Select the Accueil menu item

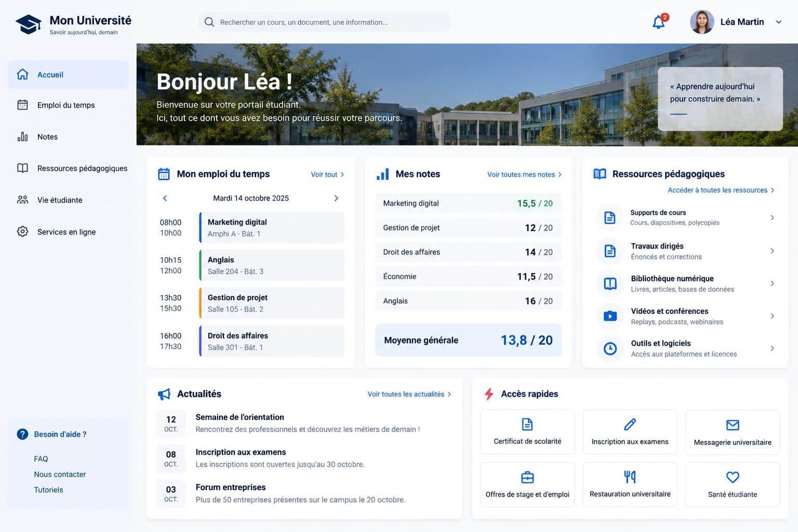(x=68, y=74)
